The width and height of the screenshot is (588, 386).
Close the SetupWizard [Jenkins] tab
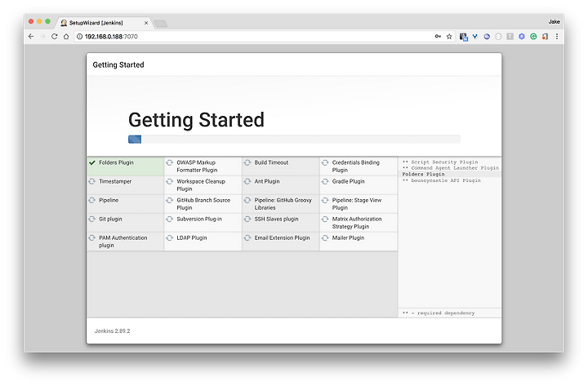click(x=146, y=23)
